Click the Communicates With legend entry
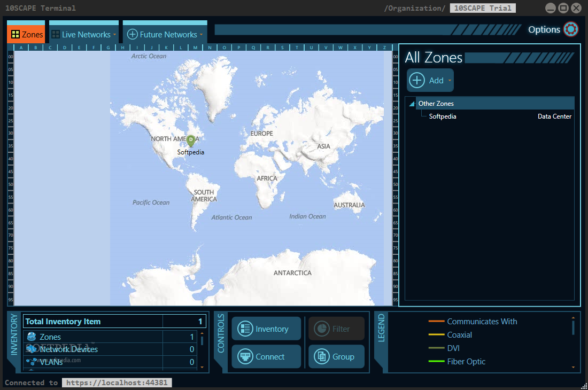Screen dimensions: 588x390 click(482, 322)
